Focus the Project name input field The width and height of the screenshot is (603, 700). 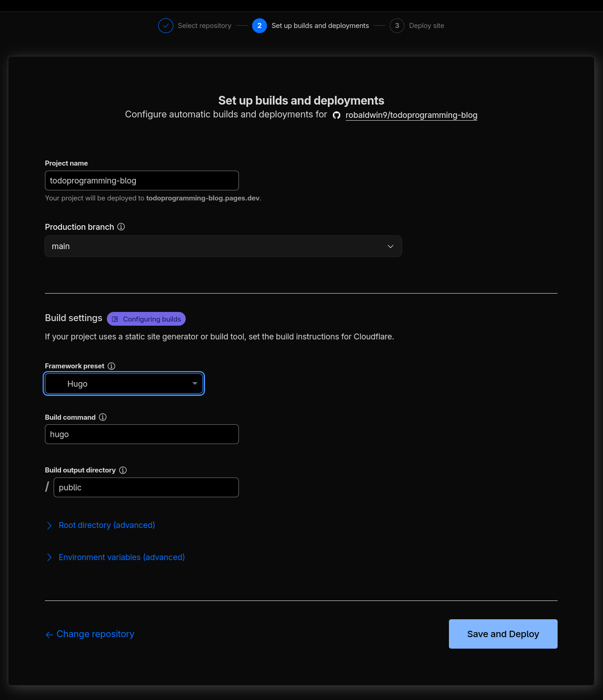142,180
